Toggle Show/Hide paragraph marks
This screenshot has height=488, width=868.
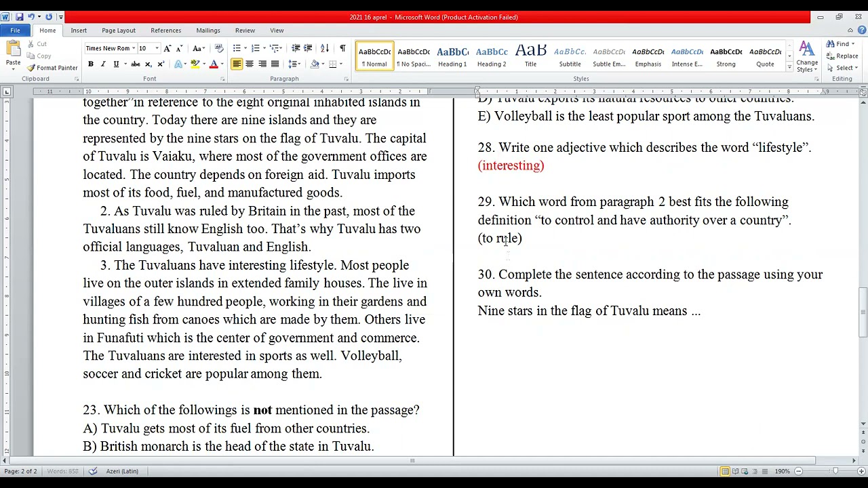(x=342, y=48)
